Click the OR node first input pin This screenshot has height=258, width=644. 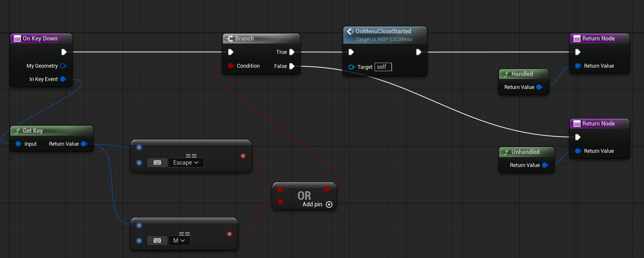[x=280, y=190]
